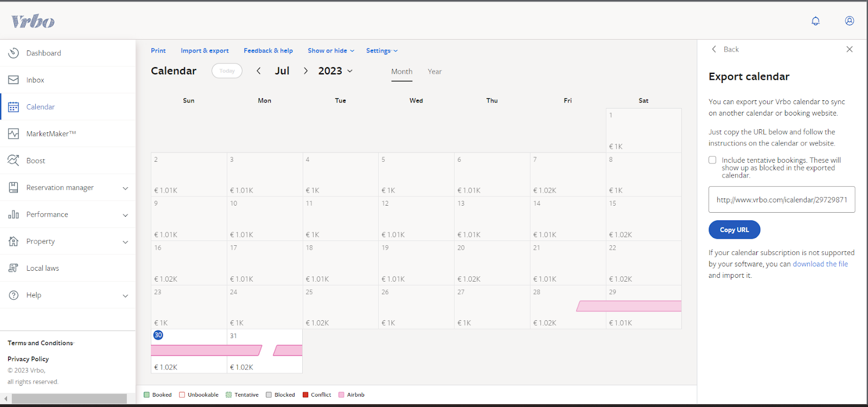Click the scrollbar left arrow

[5, 399]
